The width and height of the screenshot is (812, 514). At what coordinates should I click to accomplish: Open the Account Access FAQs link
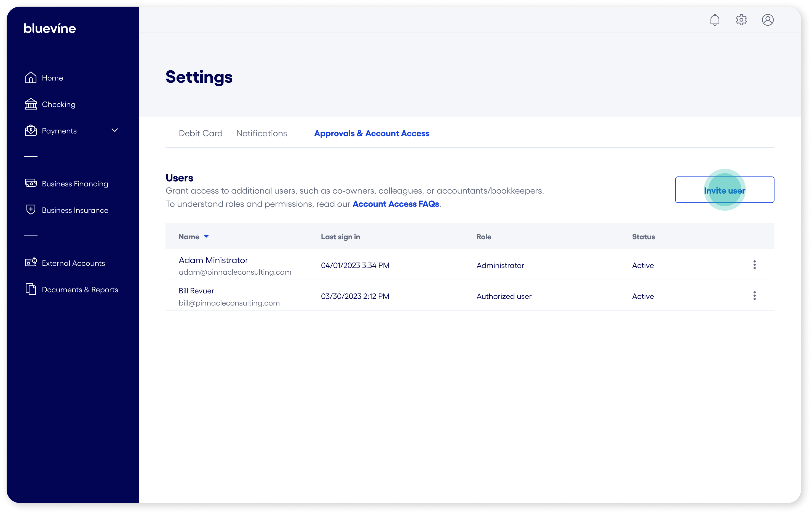click(x=396, y=204)
